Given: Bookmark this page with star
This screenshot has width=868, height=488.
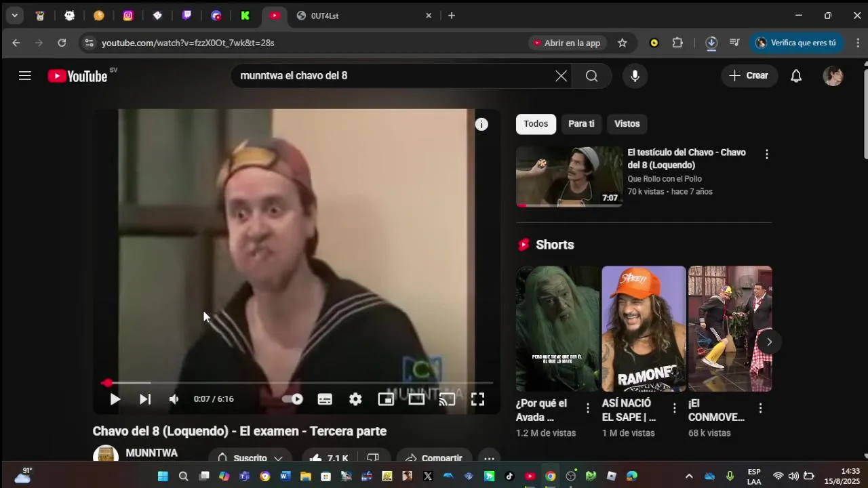Looking at the screenshot, I should (x=622, y=43).
